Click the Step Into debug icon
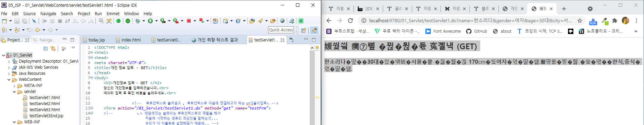This screenshot has height=125, width=644. click(75, 21)
